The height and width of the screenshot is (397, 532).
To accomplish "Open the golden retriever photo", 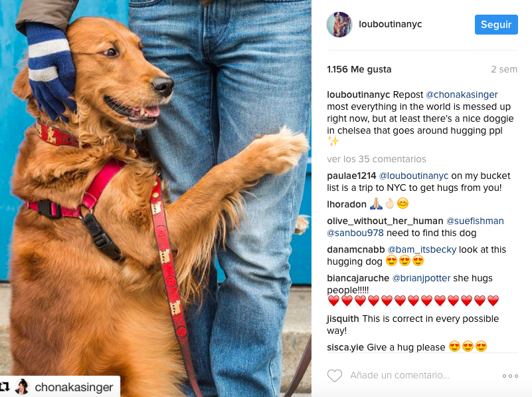I will click(x=155, y=198).
